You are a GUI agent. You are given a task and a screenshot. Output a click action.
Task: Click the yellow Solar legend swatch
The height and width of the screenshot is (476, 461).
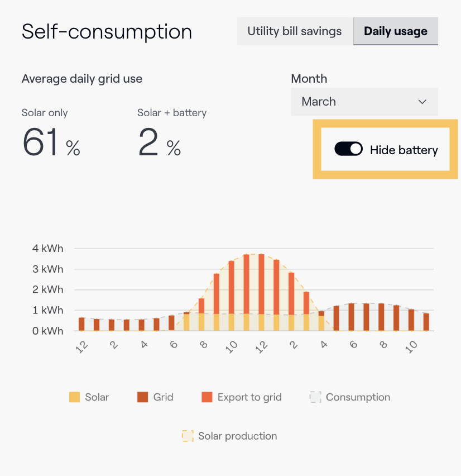(x=74, y=397)
